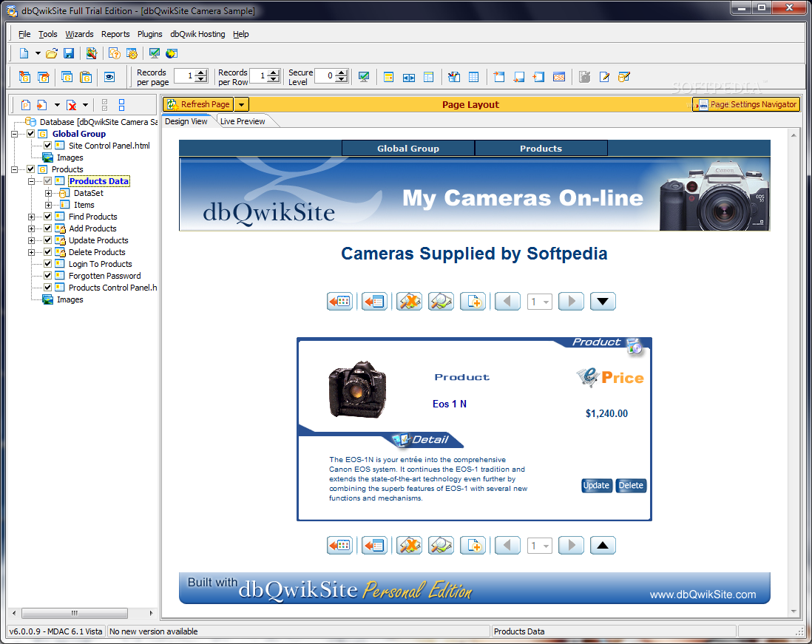Toggle the Delete Products checkbox
Image resolution: width=812 pixels, height=644 pixels.
click(x=47, y=252)
